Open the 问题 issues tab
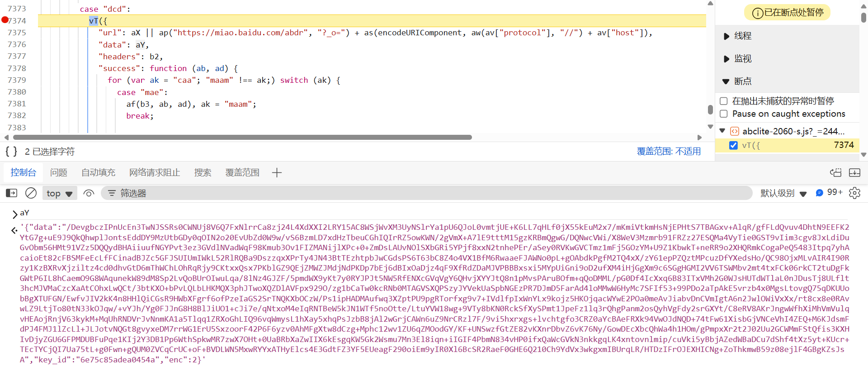Screen dimensions: 868x366 (x=58, y=172)
